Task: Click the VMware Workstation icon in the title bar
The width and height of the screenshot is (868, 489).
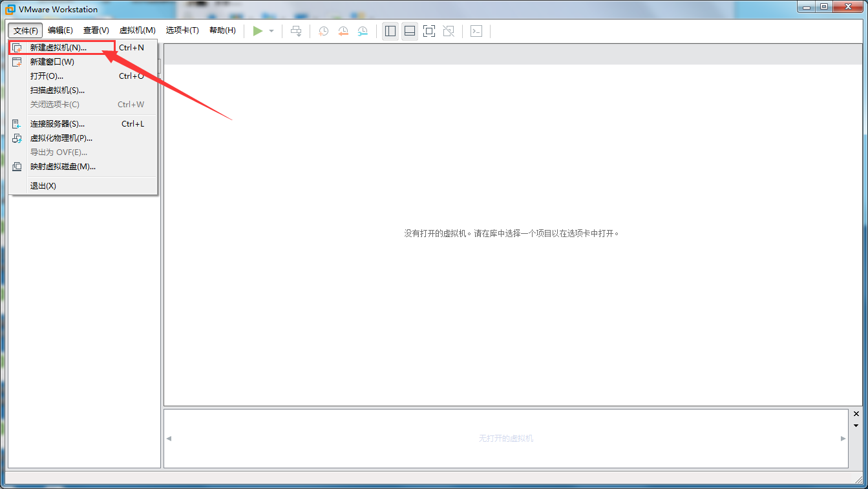Action: (10, 9)
